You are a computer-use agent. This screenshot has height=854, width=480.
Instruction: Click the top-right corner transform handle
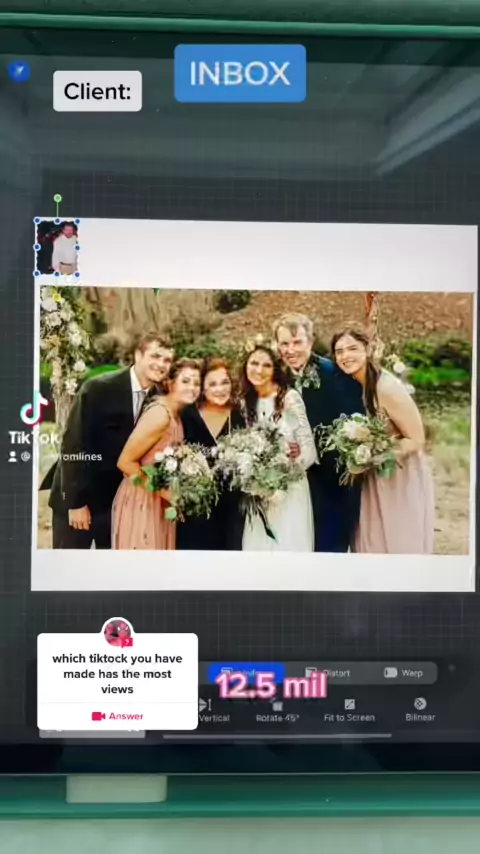pos(77,221)
